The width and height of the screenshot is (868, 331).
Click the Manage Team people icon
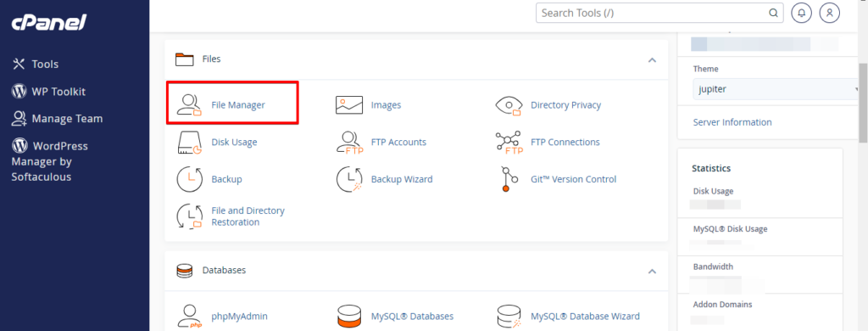tap(19, 119)
